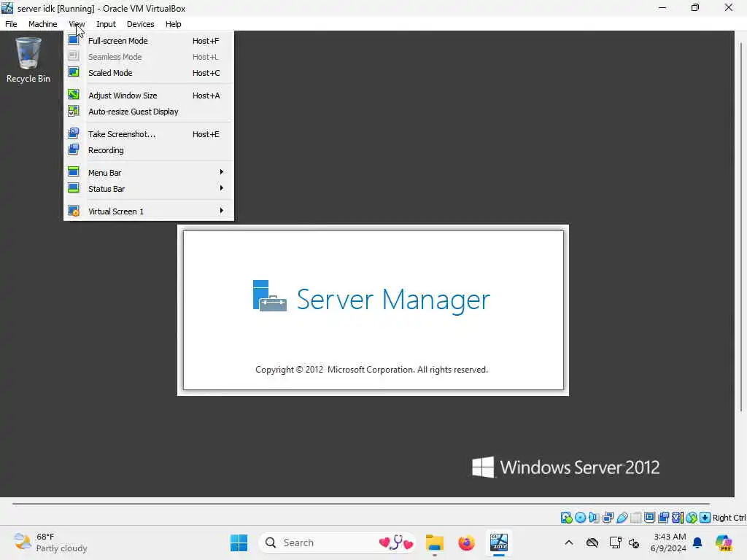Open the notification bell icon

(697, 542)
